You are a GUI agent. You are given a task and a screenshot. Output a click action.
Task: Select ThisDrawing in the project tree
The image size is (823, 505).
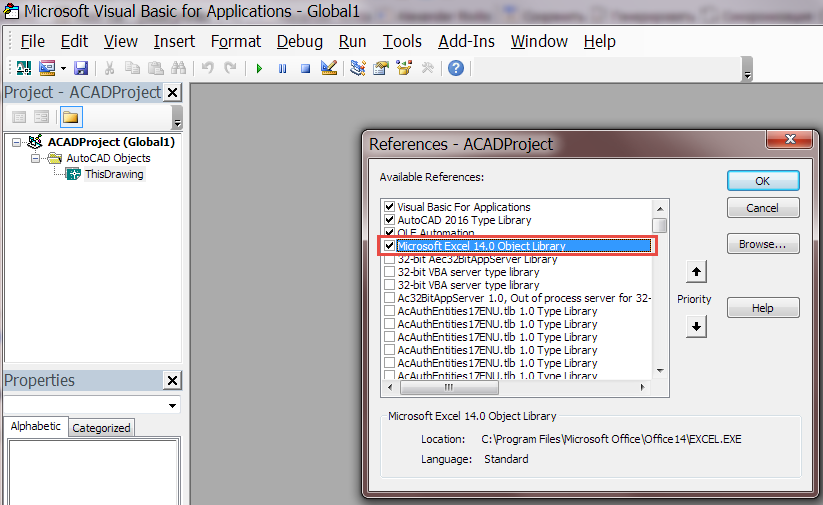tap(114, 174)
